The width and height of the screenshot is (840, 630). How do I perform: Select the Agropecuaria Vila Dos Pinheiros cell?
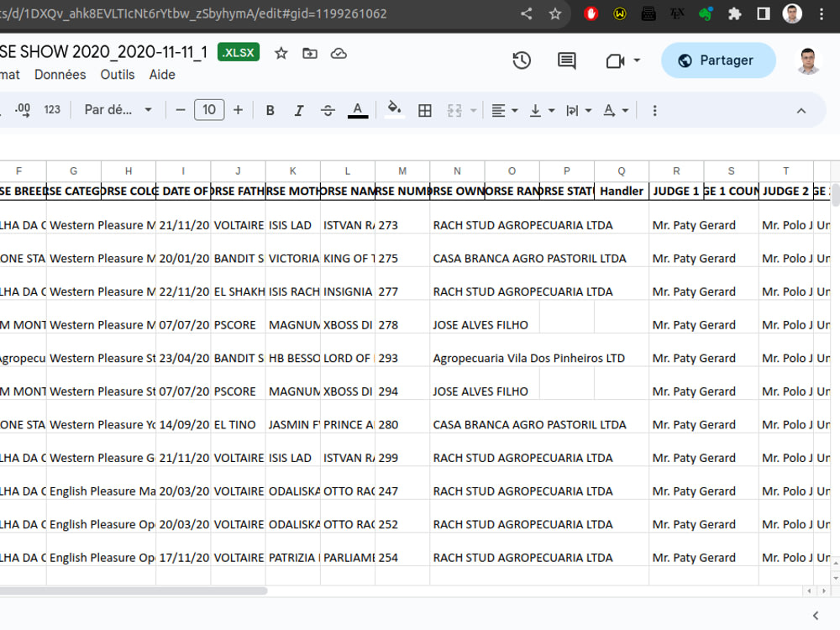(x=528, y=358)
